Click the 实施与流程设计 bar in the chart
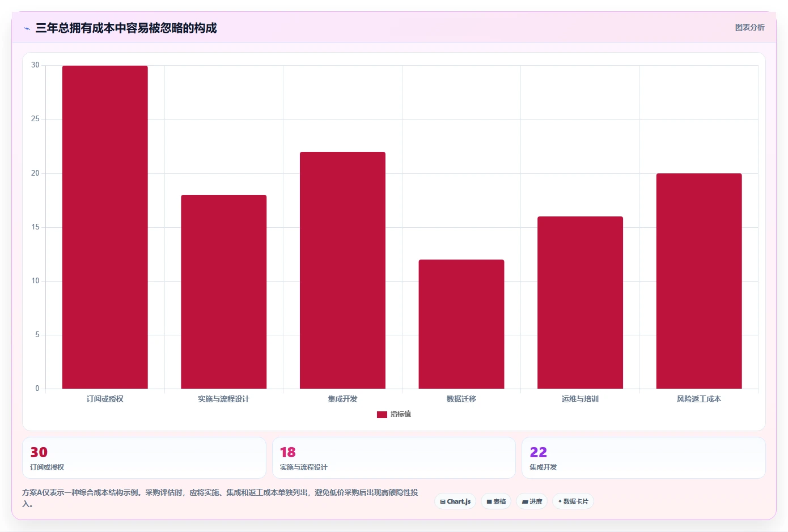The image size is (788, 532). click(224, 292)
